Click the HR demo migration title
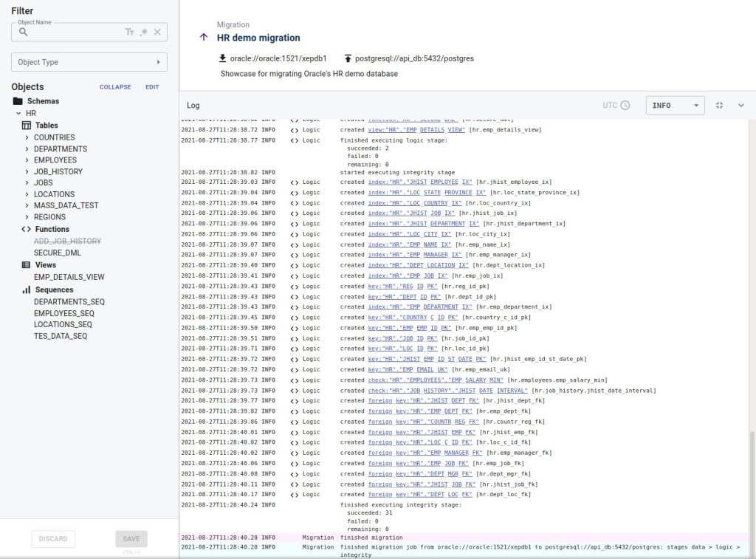Viewport: 756px width, 559px height. (258, 38)
